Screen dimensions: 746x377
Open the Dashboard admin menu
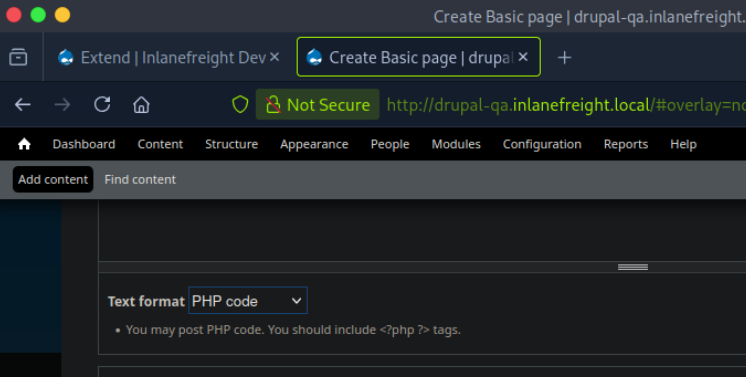(x=84, y=144)
